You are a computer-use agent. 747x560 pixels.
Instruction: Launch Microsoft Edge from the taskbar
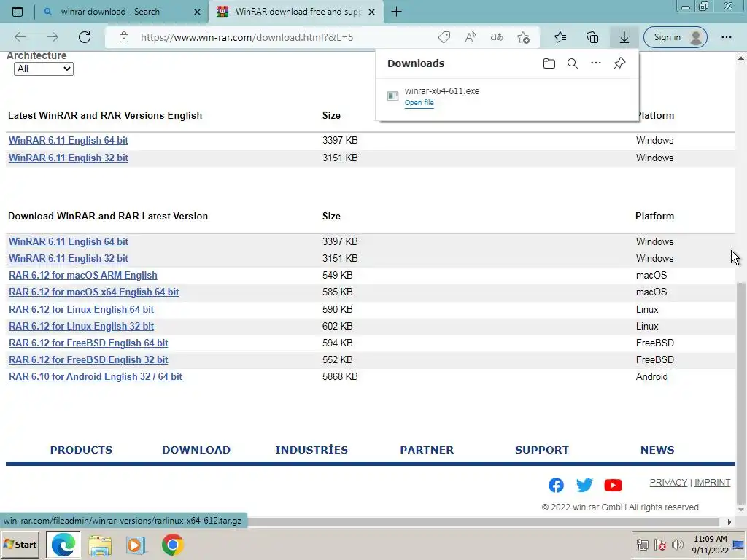[63, 544]
